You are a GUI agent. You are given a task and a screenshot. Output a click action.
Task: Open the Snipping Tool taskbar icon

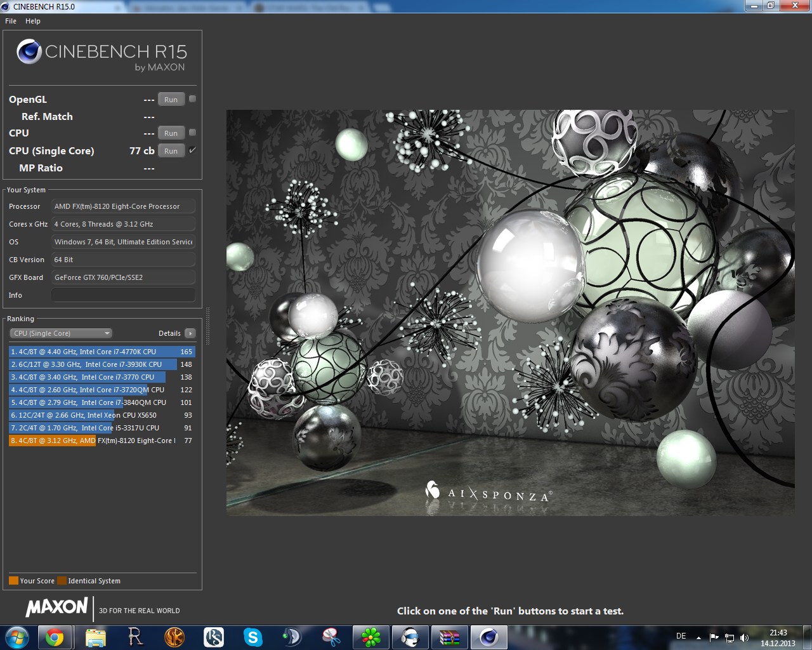332,637
